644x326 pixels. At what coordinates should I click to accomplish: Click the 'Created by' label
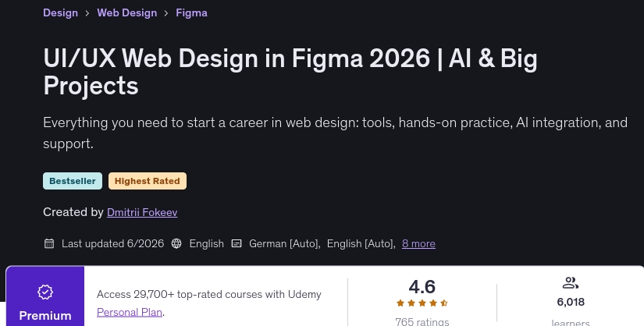pos(73,212)
